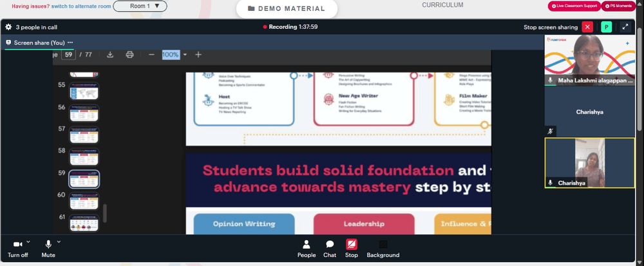Click switch to alternate room link

click(x=81, y=6)
